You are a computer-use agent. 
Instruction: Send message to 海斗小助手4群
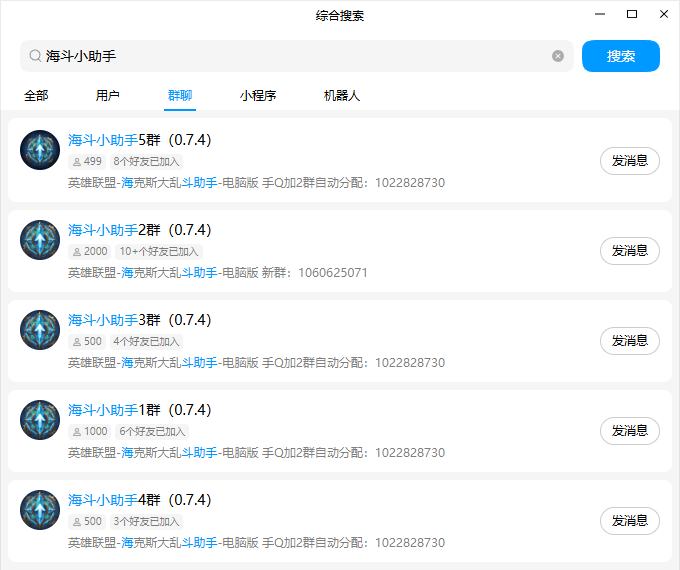[630, 521]
